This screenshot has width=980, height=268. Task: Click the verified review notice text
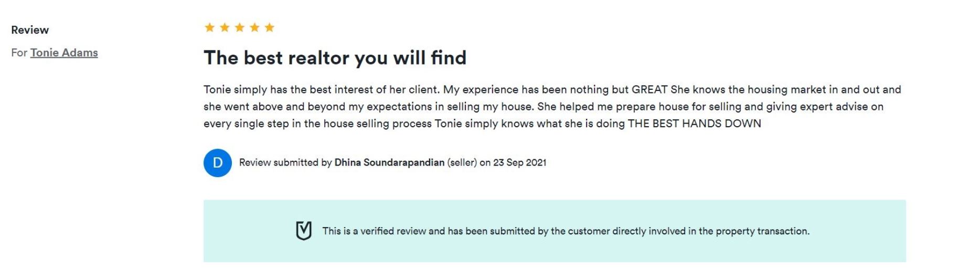point(566,231)
